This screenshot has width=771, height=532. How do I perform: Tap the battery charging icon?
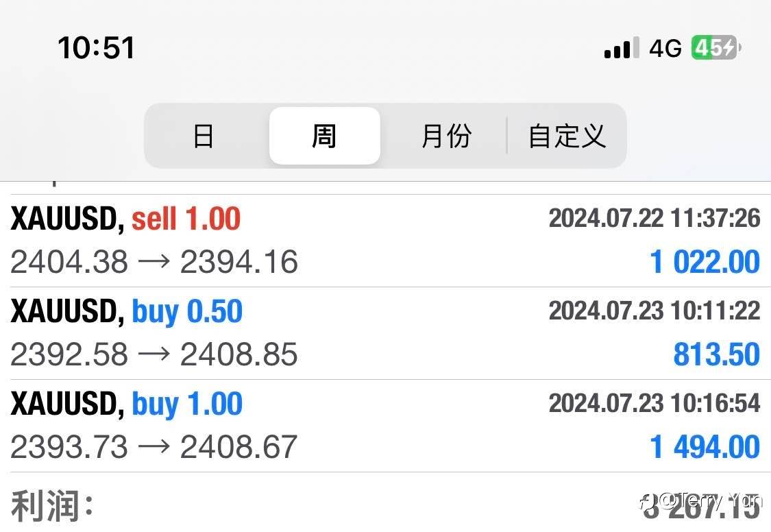coord(715,48)
